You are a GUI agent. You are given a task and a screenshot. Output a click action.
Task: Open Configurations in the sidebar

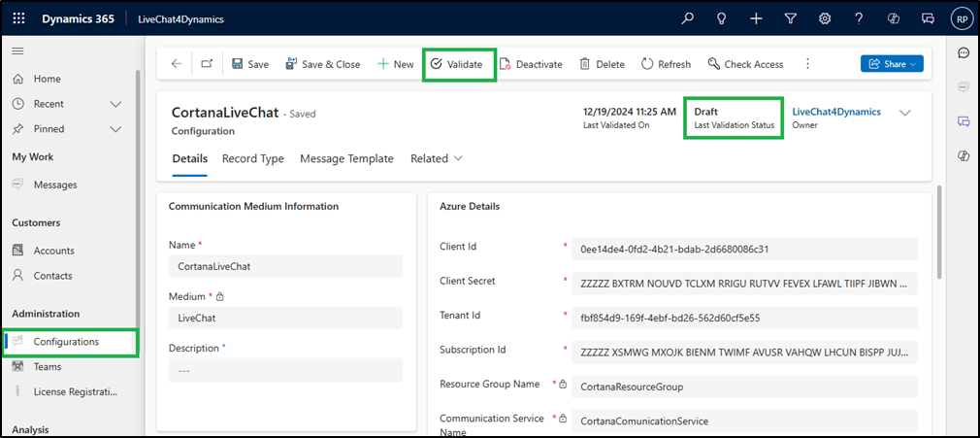[x=66, y=342]
